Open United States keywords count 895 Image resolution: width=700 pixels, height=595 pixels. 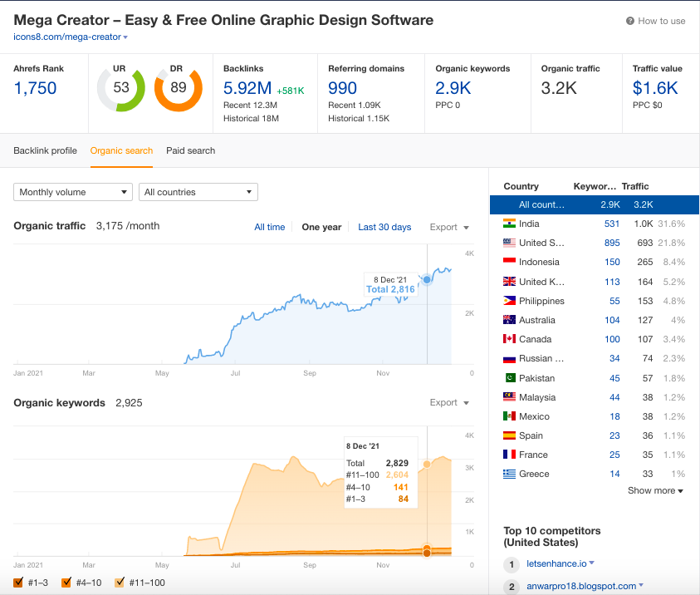point(612,243)
